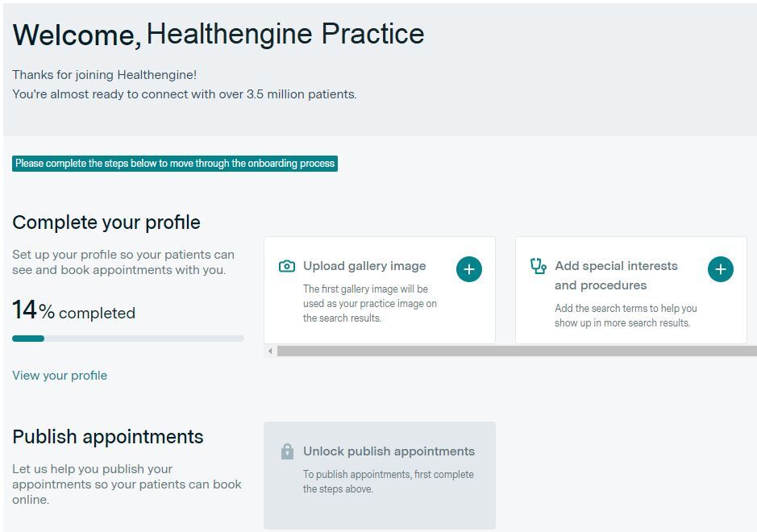Click the 'first complete the steps above' text
The image size is (757, 532).
[x=388, y=481]
